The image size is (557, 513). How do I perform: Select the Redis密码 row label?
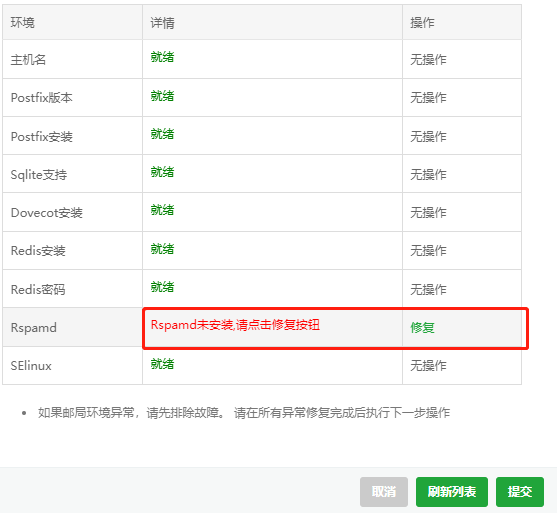coord(38,289)
